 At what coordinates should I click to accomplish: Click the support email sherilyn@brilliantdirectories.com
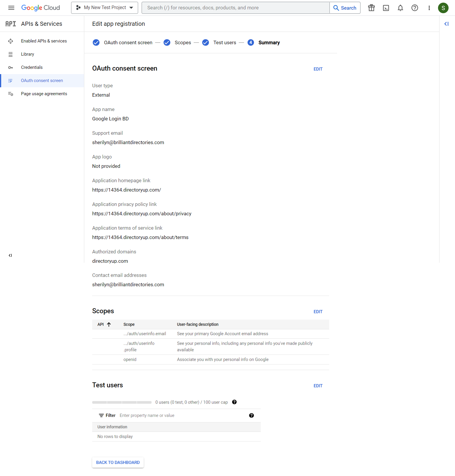click(128, 142)
